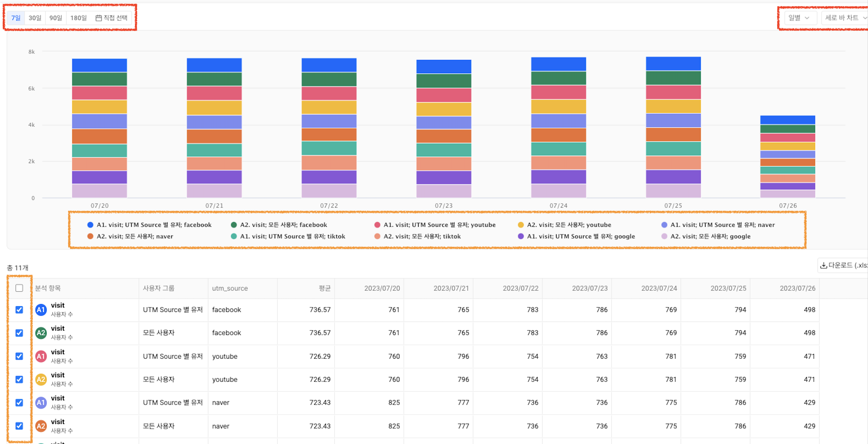The image size is (868, 444).
Task: Click the orange A2 badge for naver
Action: tap(41, 426)
